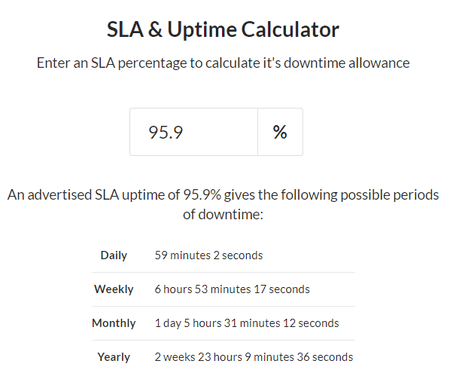This screenshot has height=376, width=450.
Task: Click the word 'Calculator' in the title
Action: pyautogui.click(x=290, y=30)
